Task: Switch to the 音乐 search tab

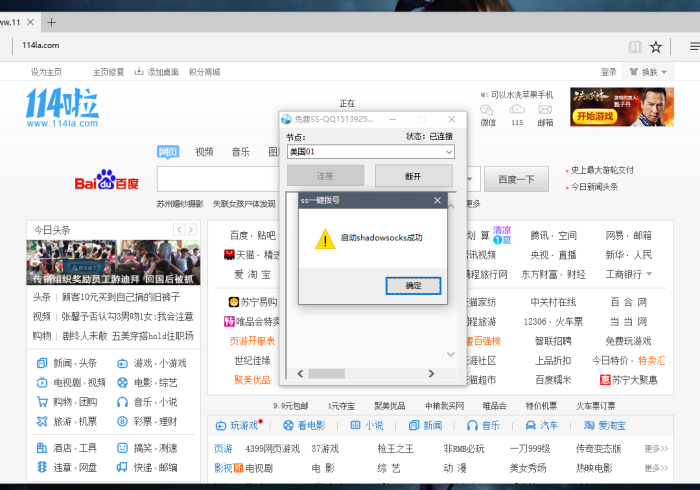Action: click(x=240, y=152)
